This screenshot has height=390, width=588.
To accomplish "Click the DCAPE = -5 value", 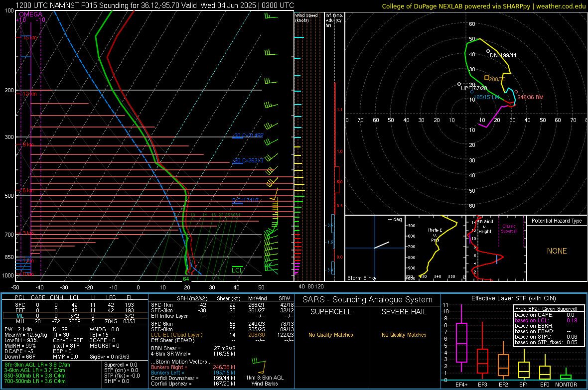I will coord(19,351).
